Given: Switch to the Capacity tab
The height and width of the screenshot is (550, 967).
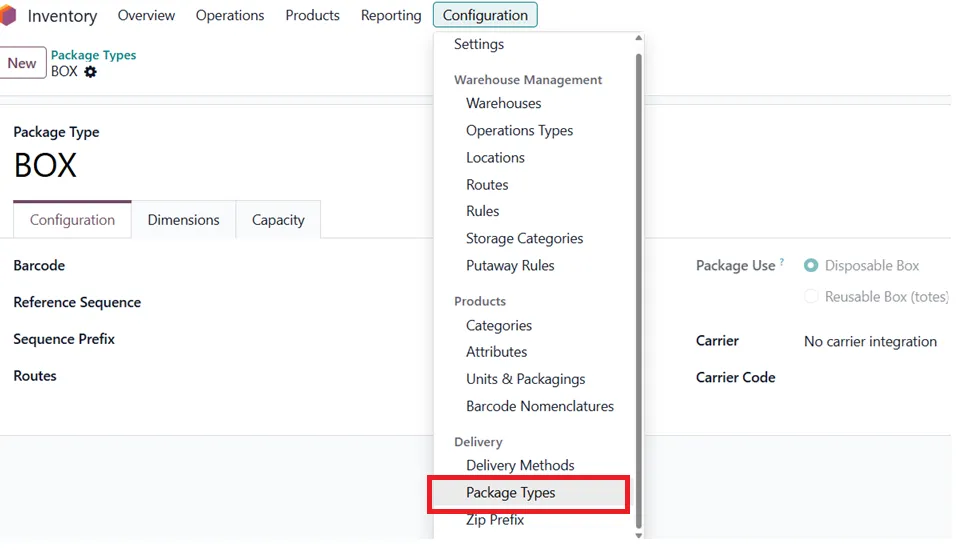Looking at the screenshot, I should [x=278, y=220].
